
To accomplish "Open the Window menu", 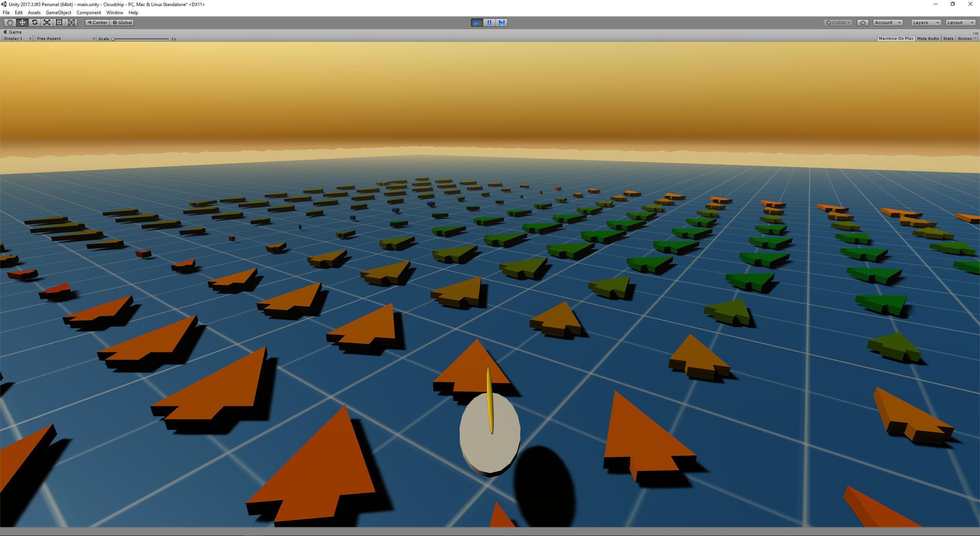I will 115,13.
